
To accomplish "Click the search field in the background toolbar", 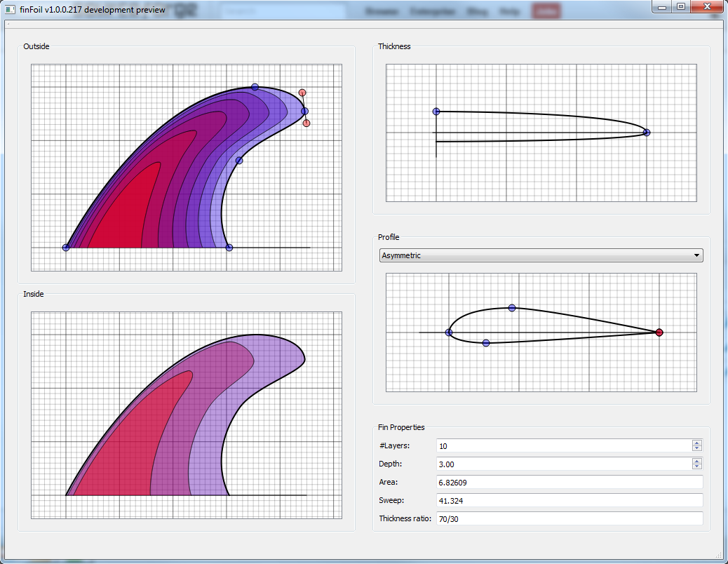I will tap(283, 11).
